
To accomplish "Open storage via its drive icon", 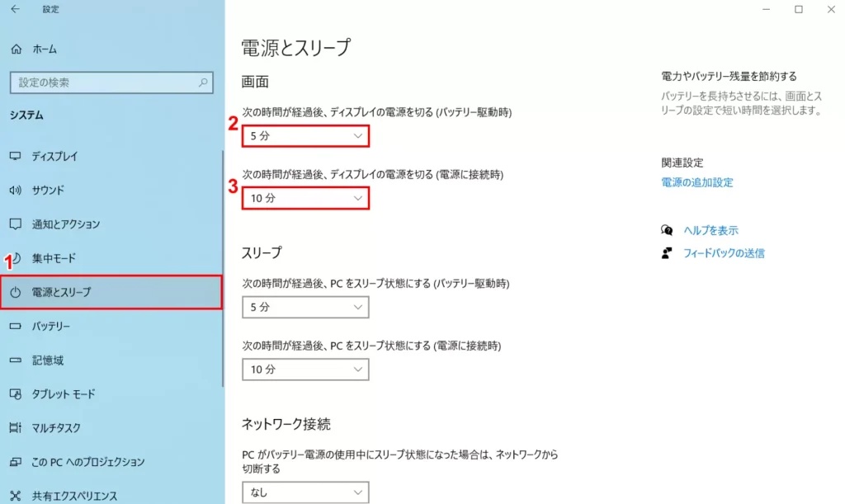I will pyautogui.click(x=15, y=360).
